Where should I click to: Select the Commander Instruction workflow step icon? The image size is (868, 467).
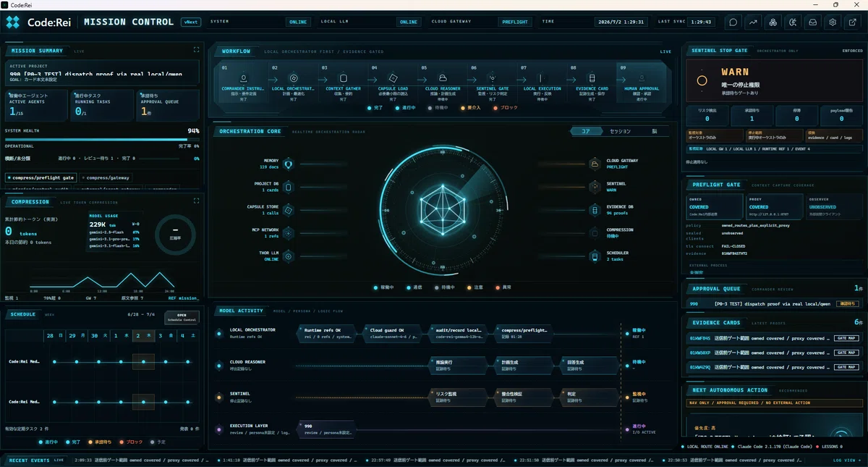point(244,78)
